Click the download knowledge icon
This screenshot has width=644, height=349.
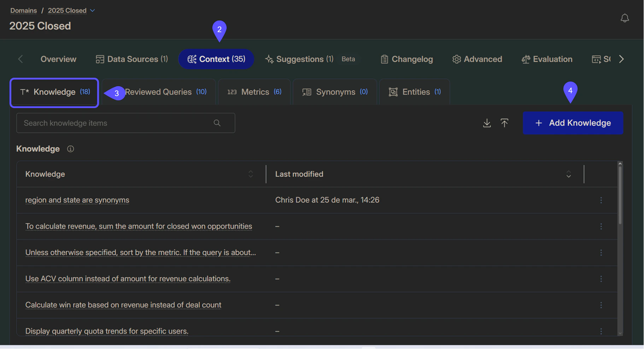point(487,123)
